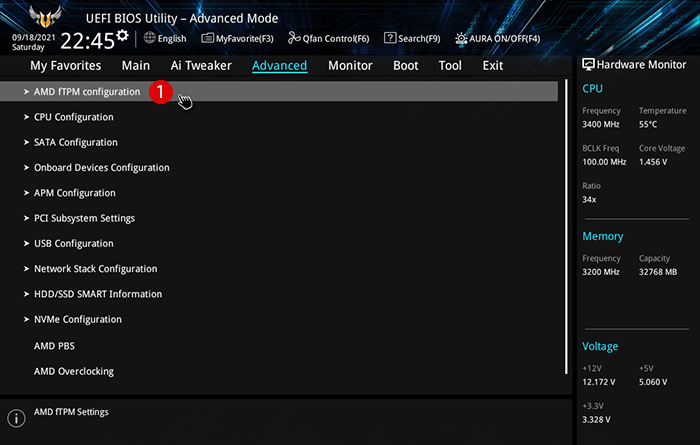700x445 pixels.
Task: Click the 3200 MHz memory frequency value
Action: [x=600, y=272]
